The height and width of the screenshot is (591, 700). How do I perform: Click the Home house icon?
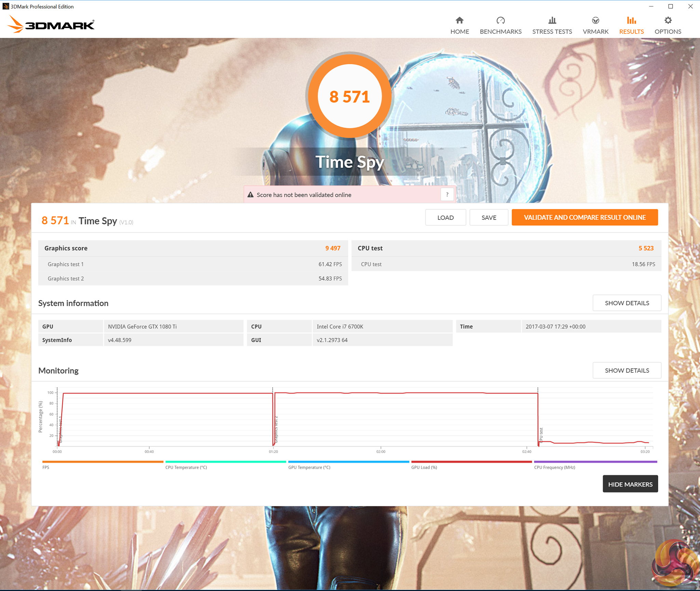click(459, 20)
